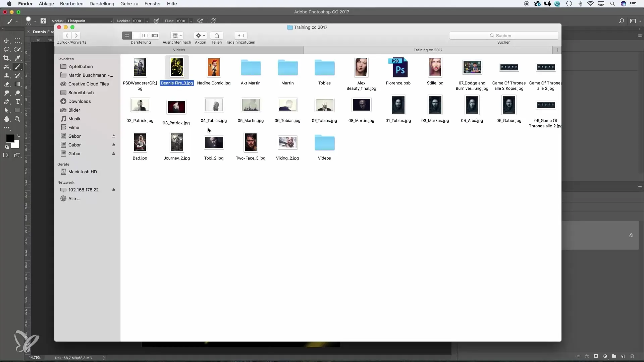Select the Hand tool
The height and width of the screenshot is (362, 644).
point(6,119)
